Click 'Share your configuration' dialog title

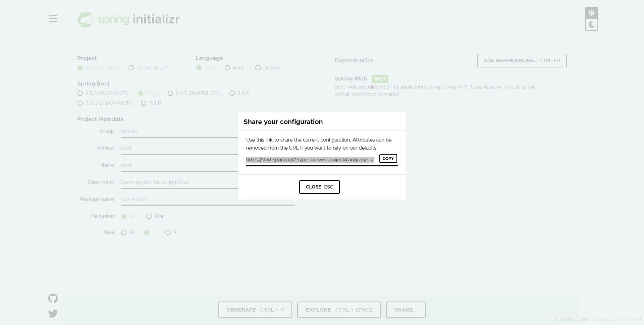pos(283,122)
